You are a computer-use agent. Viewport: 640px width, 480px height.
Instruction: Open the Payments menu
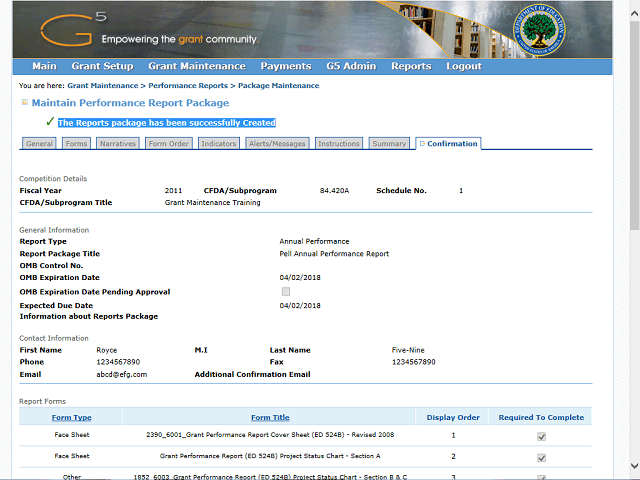point(286,66)
